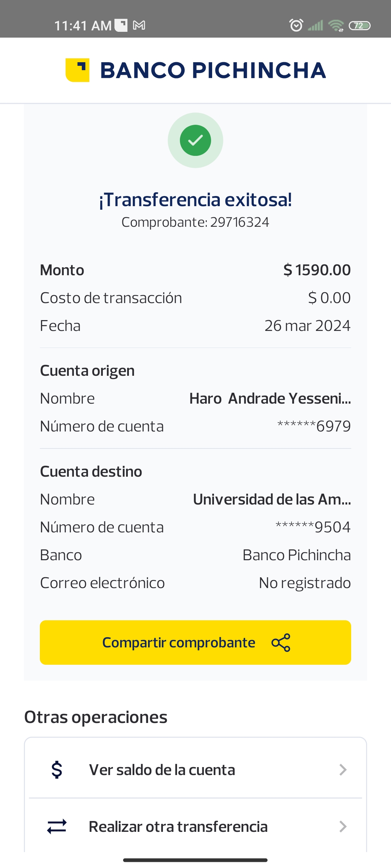Viewport: 391px width, 868px height.
Task: Tap the battery indicator in status bar
Action: tap(359, 25)
